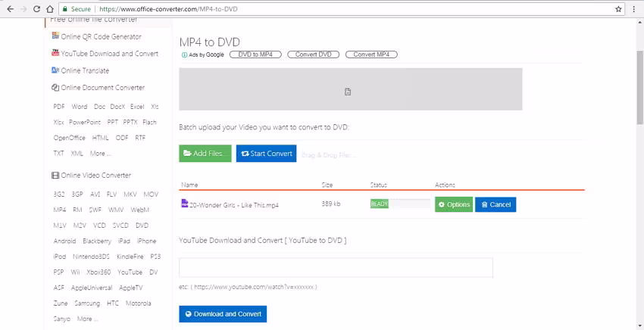644x330 pixels.
Task: Start conversion with Start Convert button
Action: (x=266, y=154)
